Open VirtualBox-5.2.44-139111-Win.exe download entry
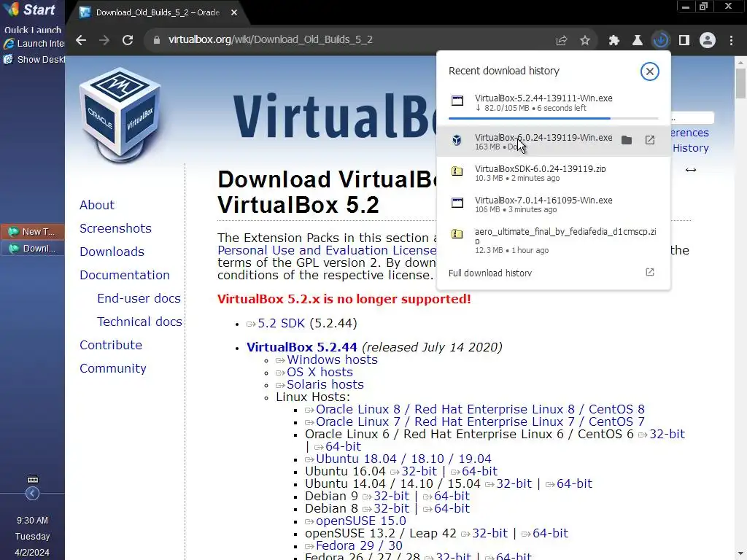 coord(553,103)
